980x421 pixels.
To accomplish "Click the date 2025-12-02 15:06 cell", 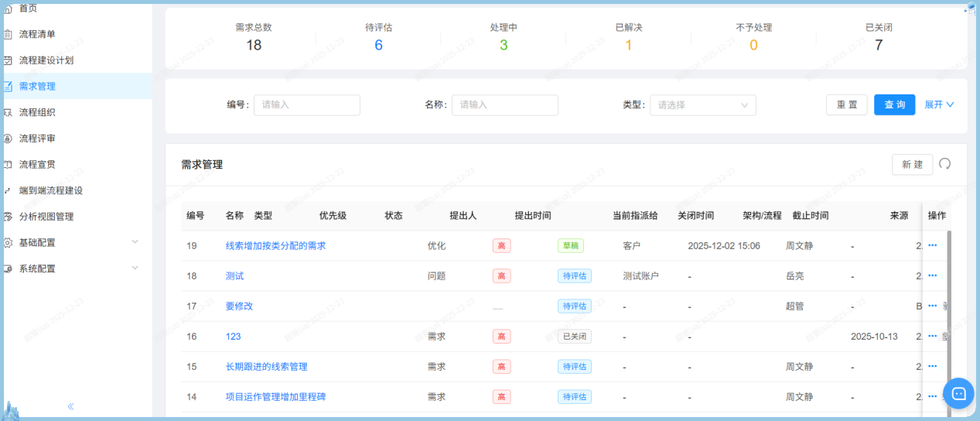I will pyautogui.click(x=724, y=246).
